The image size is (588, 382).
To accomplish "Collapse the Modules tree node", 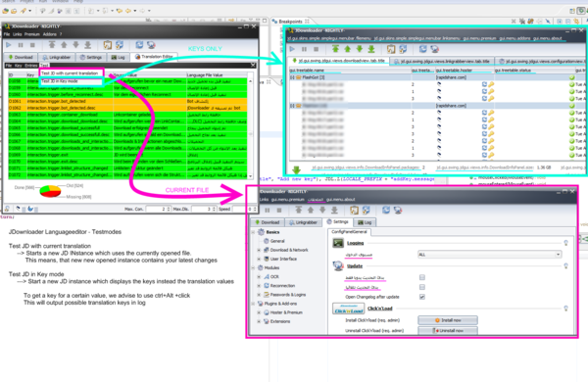I will [253, 267].
